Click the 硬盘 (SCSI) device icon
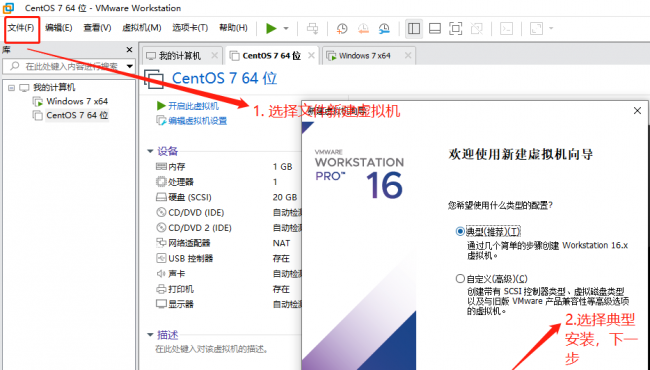This screenshot has height=370, width=650. point(161,197)
